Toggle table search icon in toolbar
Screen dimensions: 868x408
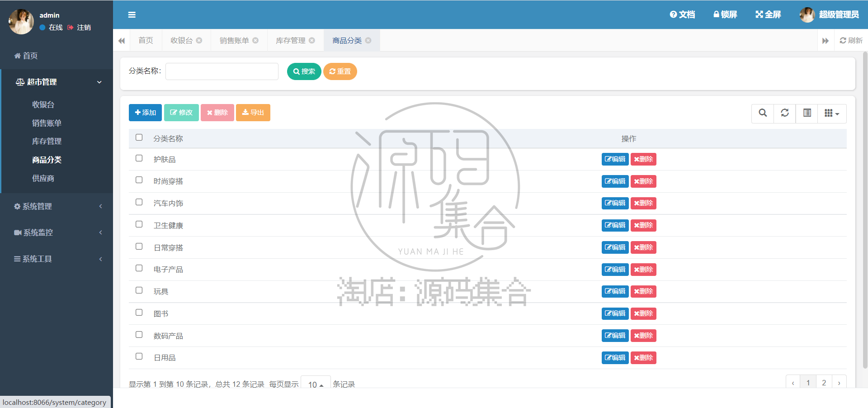(763, 113)
